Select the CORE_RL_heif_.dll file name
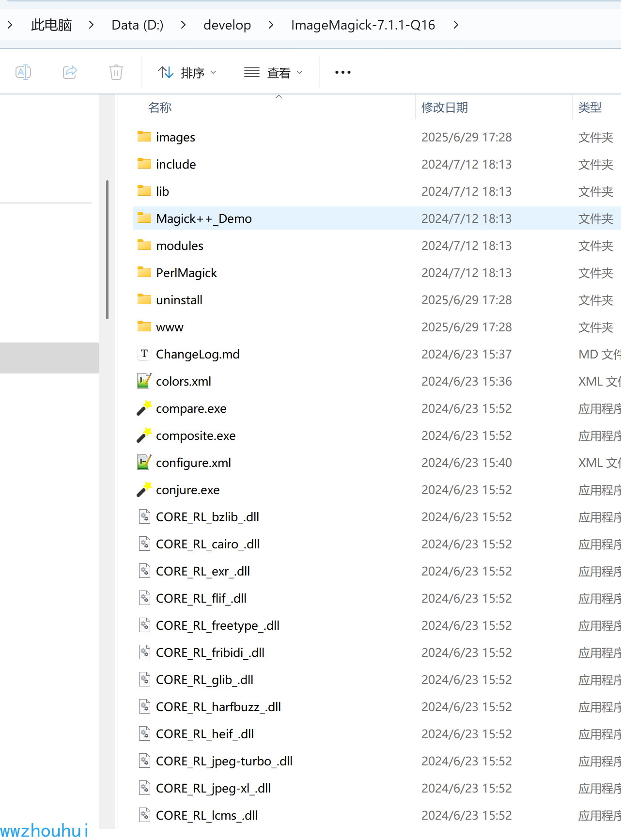621x840 pixels. 205,734
